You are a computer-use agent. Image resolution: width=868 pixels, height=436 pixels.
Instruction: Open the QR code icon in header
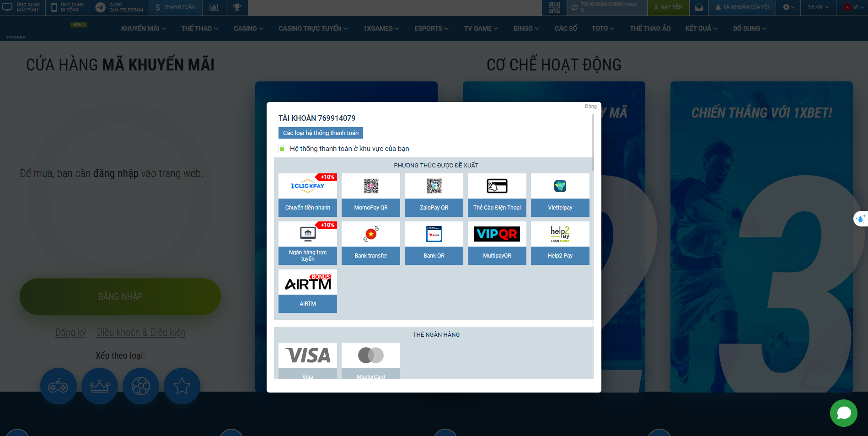(554, 7)
